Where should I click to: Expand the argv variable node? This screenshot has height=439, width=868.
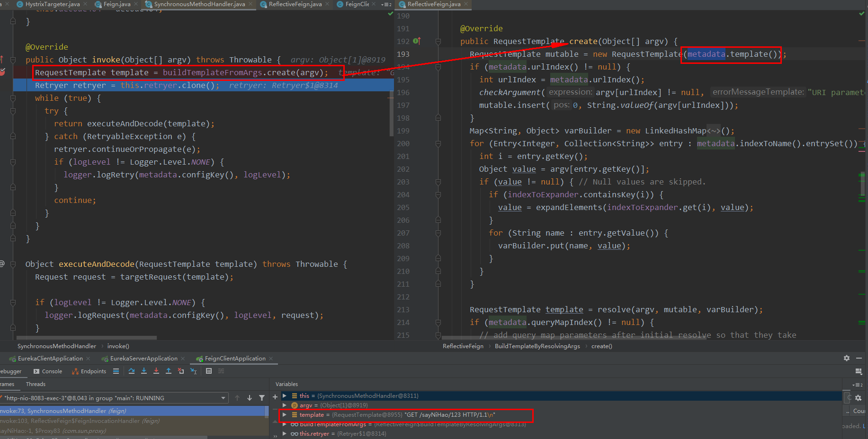[x=285, y=405]
